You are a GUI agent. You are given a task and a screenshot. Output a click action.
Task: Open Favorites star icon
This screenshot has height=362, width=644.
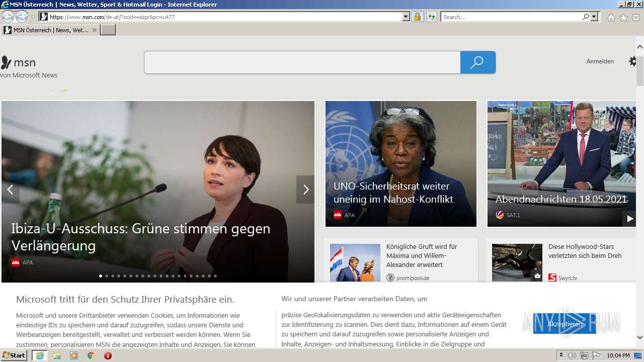(623, 18)
